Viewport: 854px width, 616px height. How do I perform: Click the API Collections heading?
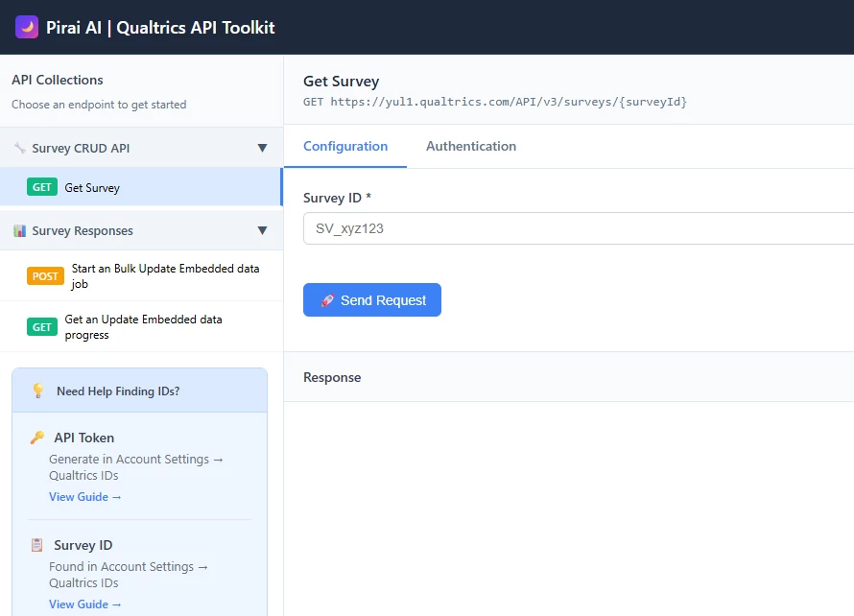[x=58, y=80]
